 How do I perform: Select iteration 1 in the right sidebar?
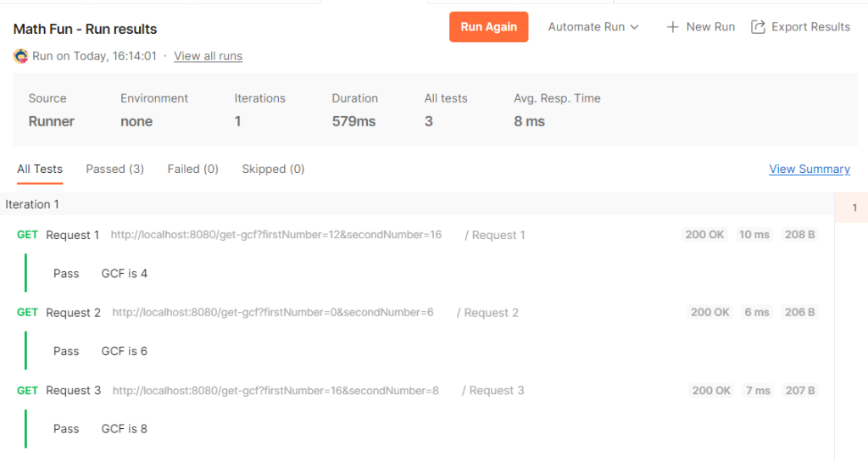click(854, 208)
